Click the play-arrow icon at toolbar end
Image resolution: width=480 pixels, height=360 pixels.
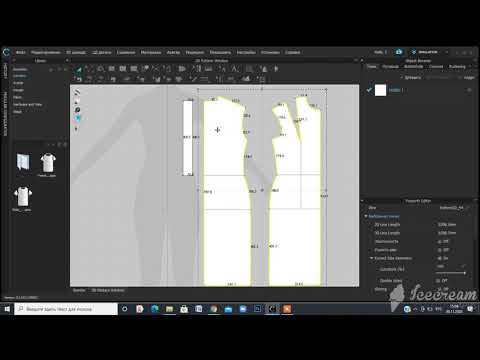click(276, 69)
